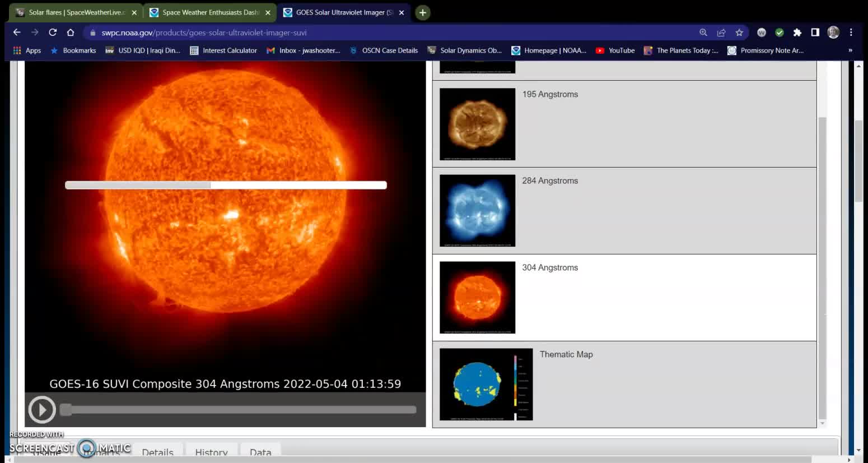The height and width of the screenshot is (463, 868).
Task: Open the OSCN Case Details bookmark
Action: click(x=384, y=50)
